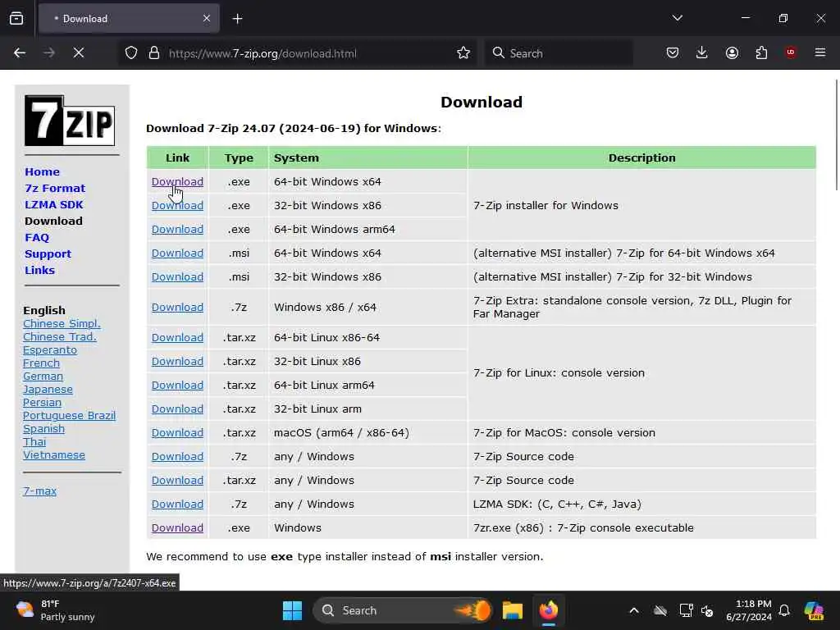This screenshot has width=840, height=630.
Task: Switch language to Thai
Action: tap(34, 442)
